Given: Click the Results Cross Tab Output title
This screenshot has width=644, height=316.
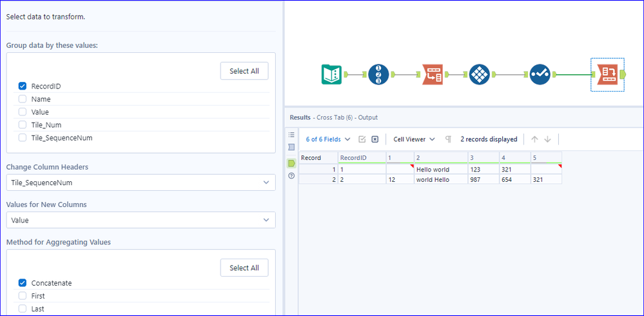Looking at the screenshot, I should click(333, 117).
